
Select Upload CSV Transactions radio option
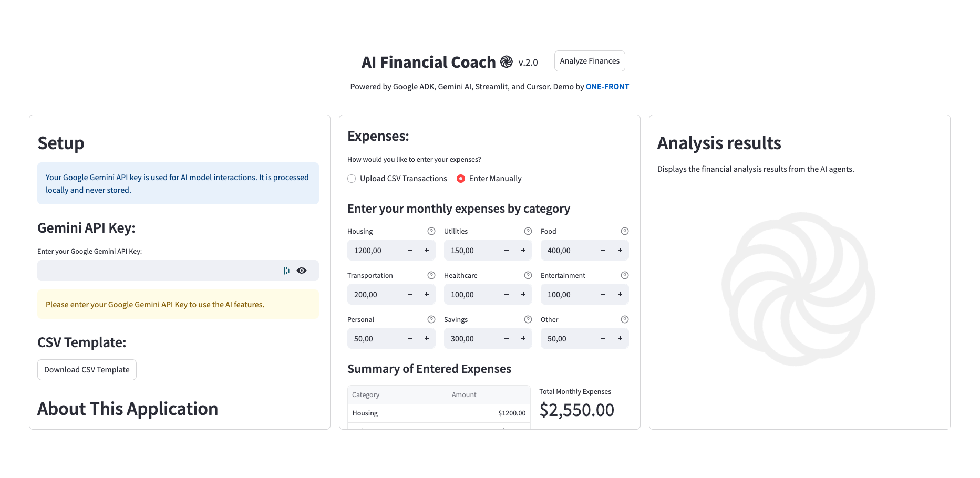click(x=352, y=179)
